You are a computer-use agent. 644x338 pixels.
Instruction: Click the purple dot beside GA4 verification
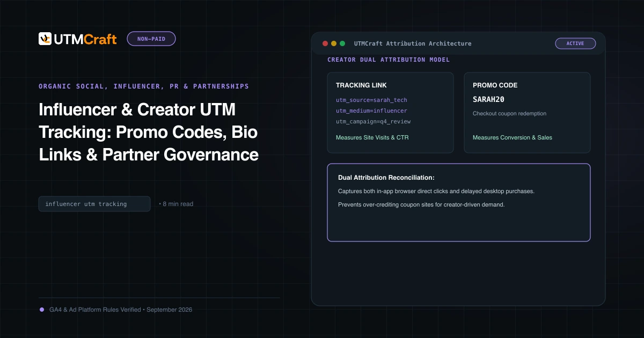42,310
